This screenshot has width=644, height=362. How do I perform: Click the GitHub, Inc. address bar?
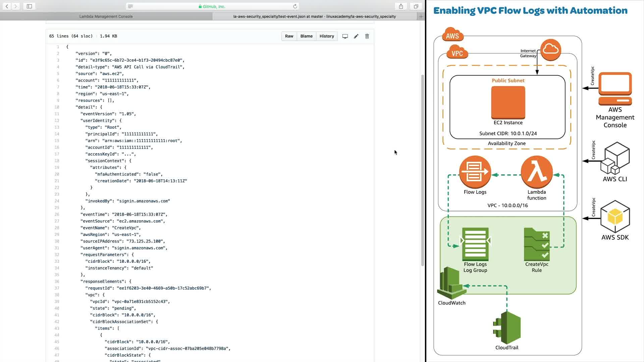coord(212,6)
